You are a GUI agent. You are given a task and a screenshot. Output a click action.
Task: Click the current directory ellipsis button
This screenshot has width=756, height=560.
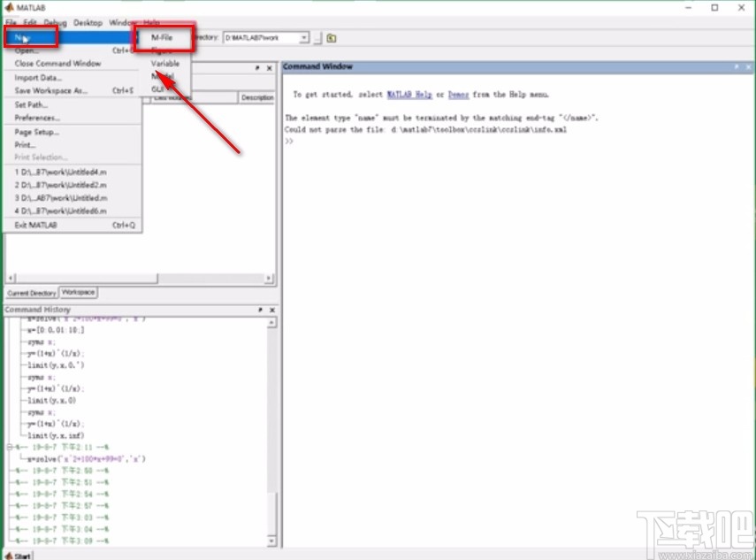point(317,38)
